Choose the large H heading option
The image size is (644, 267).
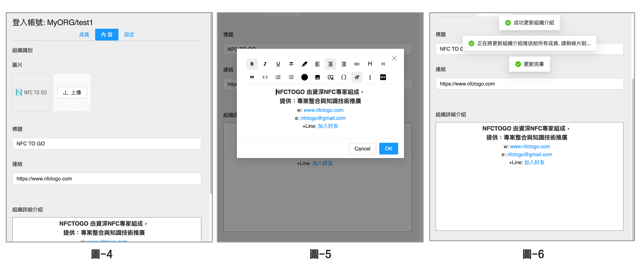[x=370, y=64]
